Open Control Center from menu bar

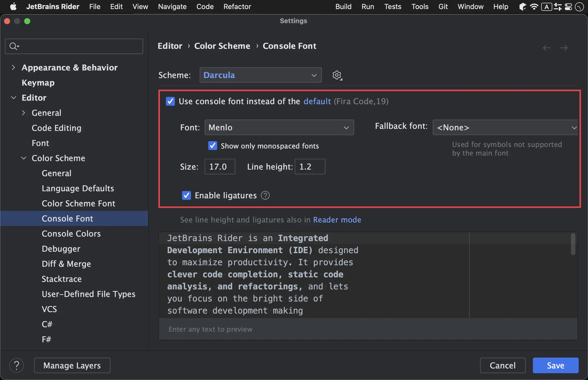point(569,7)
